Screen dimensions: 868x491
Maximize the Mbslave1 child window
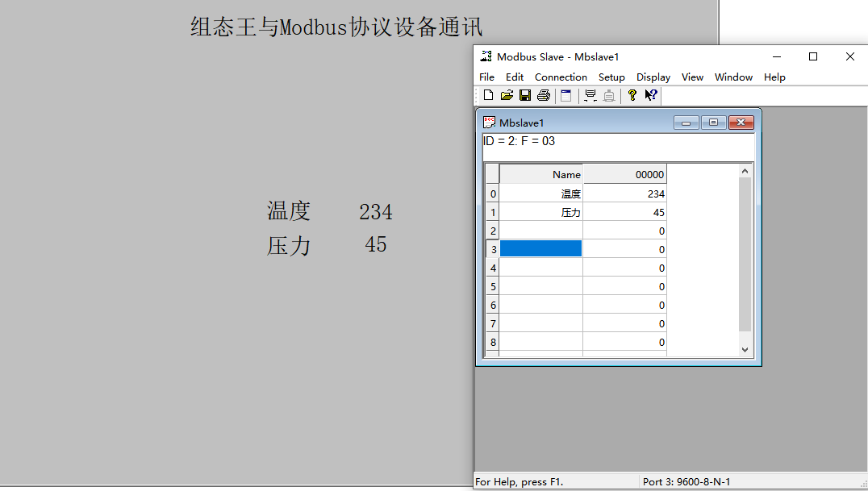(x=714, y=123)
